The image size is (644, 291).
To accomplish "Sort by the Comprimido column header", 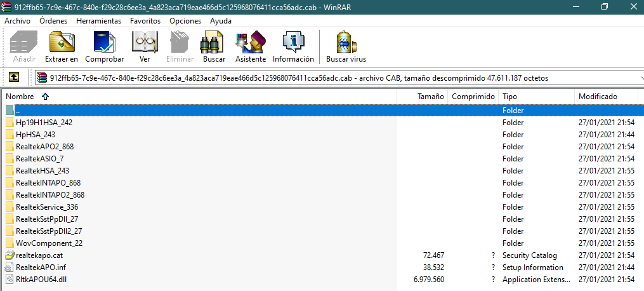I will click(473, 97).
